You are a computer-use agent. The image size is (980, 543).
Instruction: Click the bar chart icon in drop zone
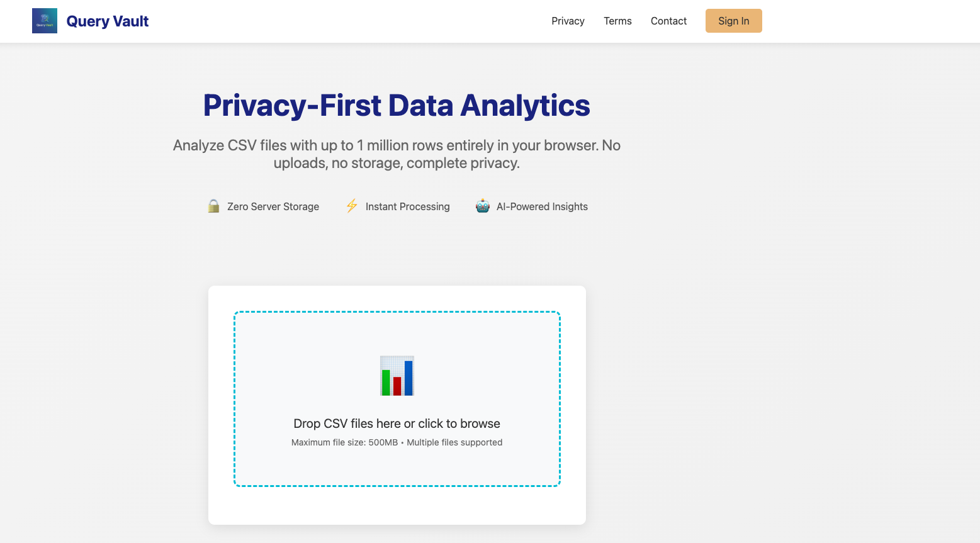[397, 375]
